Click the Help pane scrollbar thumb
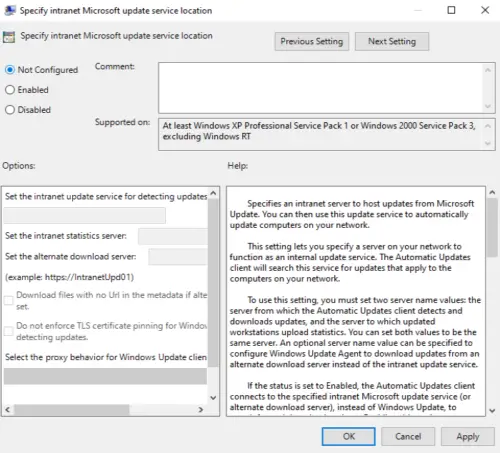Screen dimensions: 500x453 click(x=492, y=228)
